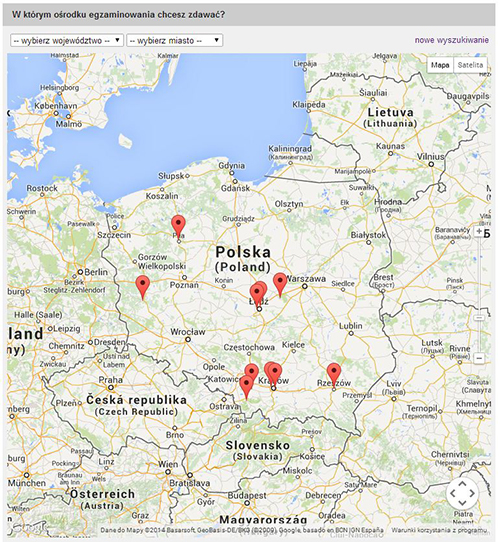Open the 'wybierz miasto' dropdown
The height and width of the screenshot is (542, 500).
coord(174,40)
